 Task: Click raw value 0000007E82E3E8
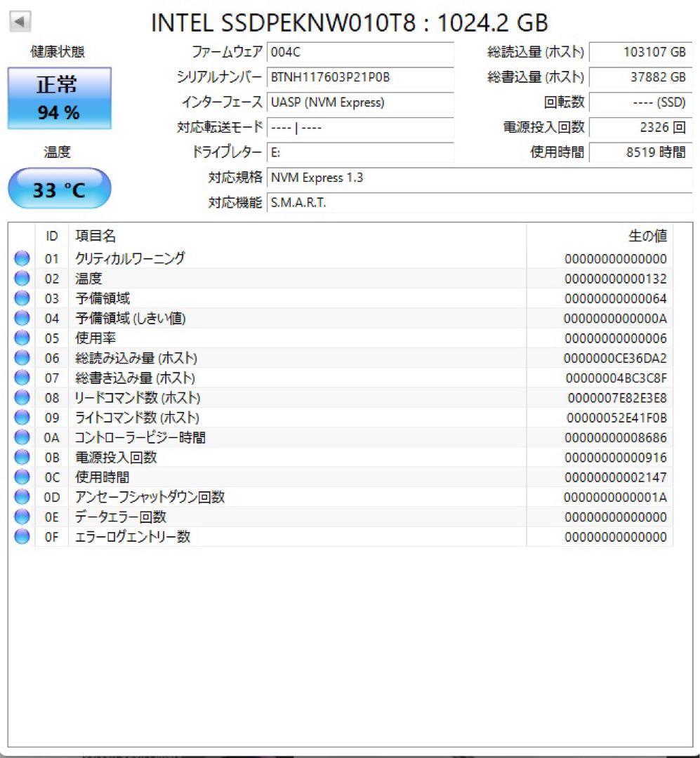pos(617,398)
